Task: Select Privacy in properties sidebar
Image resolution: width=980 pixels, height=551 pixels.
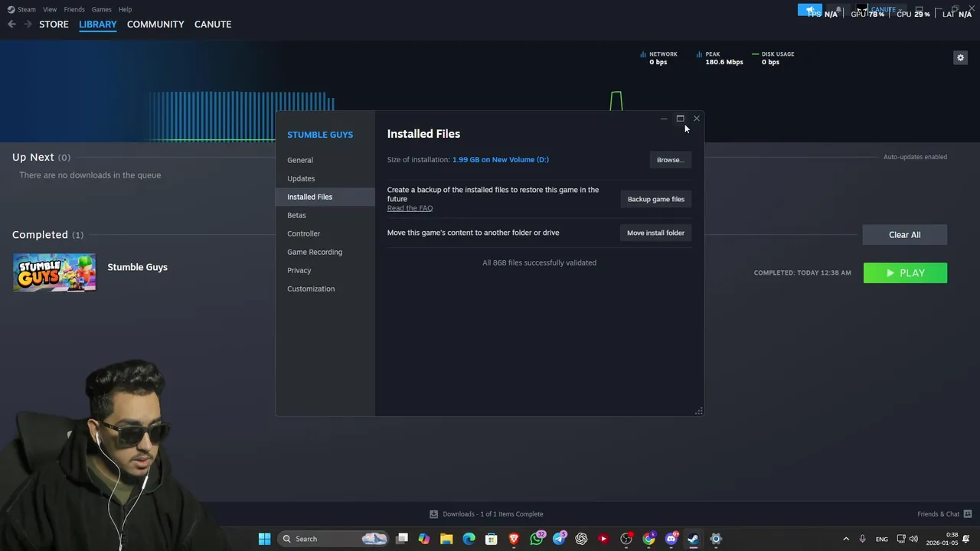Action: point(325,270)
